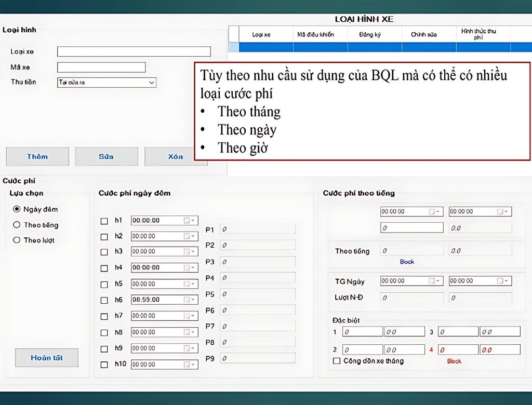The height and width of the screenshot is (405, 532).
Task: Select the Ngày đêm radio option
Action: pos(17,209)
